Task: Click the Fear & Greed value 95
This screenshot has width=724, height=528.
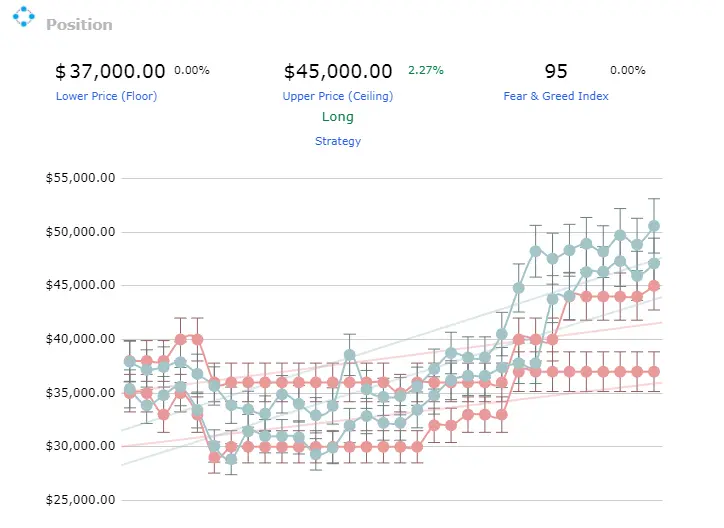Action: click(555, 72)
